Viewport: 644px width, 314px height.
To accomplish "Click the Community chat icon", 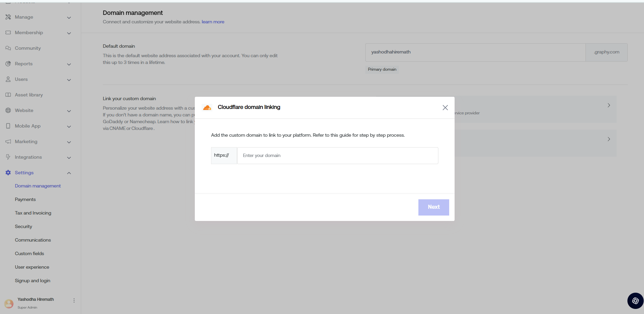I will (8, 48).
